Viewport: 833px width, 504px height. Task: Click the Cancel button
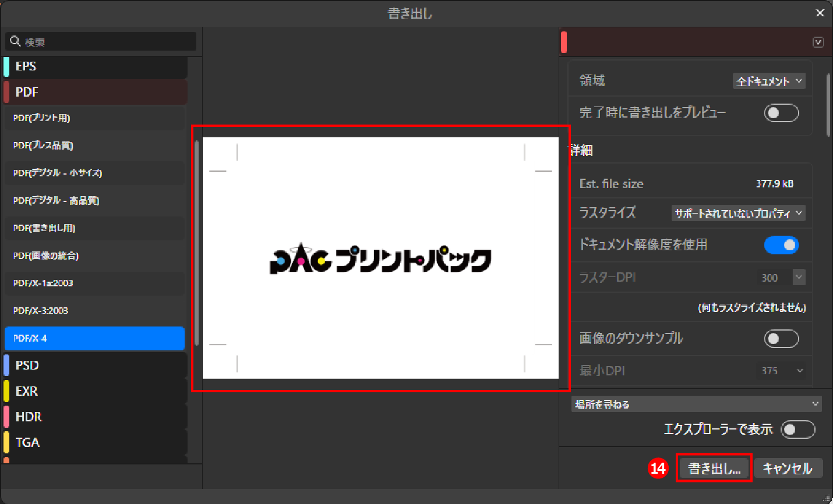pos(788,468)
